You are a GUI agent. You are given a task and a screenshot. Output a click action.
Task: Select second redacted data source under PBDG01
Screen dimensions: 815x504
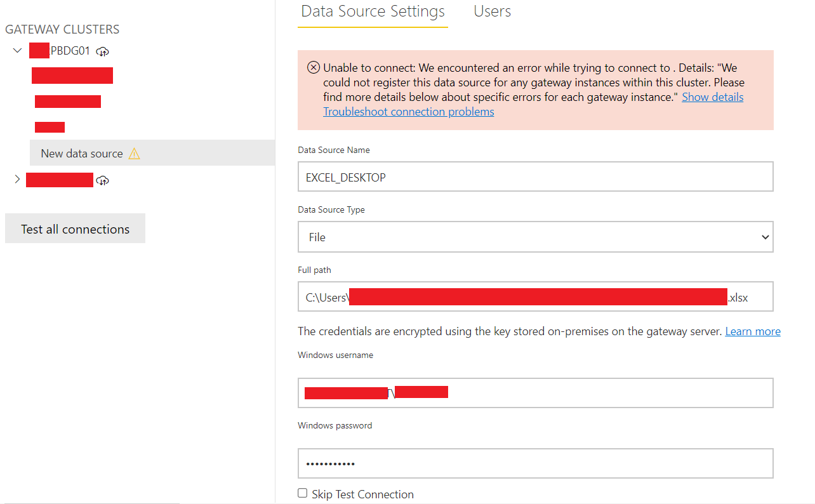(x=68, y=102)
